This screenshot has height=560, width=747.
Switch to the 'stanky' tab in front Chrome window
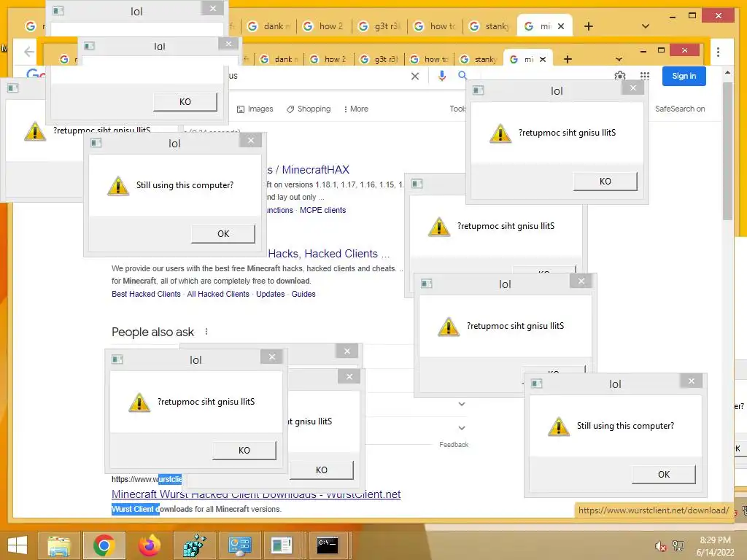pos(479,59)
